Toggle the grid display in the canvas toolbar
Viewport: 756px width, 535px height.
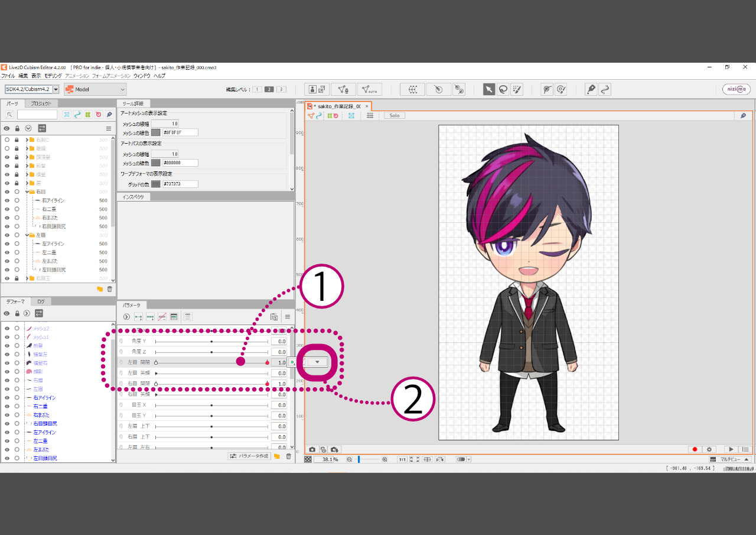pos(370,115)
